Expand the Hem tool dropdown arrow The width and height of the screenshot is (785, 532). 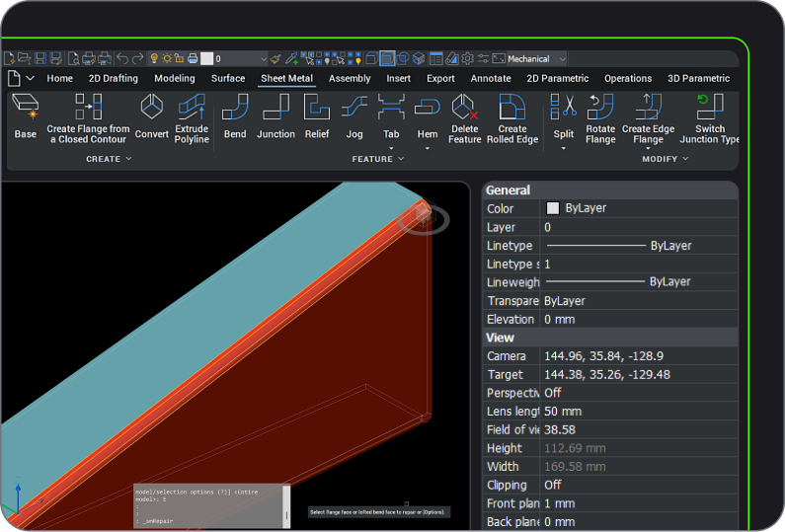pyautogui.click(x=427, y=148)
